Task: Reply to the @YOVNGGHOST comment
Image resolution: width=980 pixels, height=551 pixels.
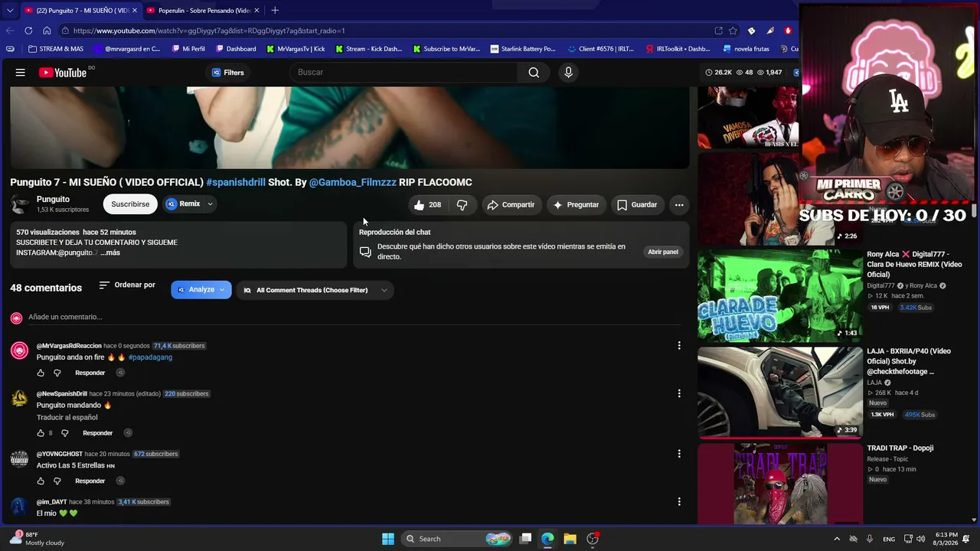Action: (90, 481)
